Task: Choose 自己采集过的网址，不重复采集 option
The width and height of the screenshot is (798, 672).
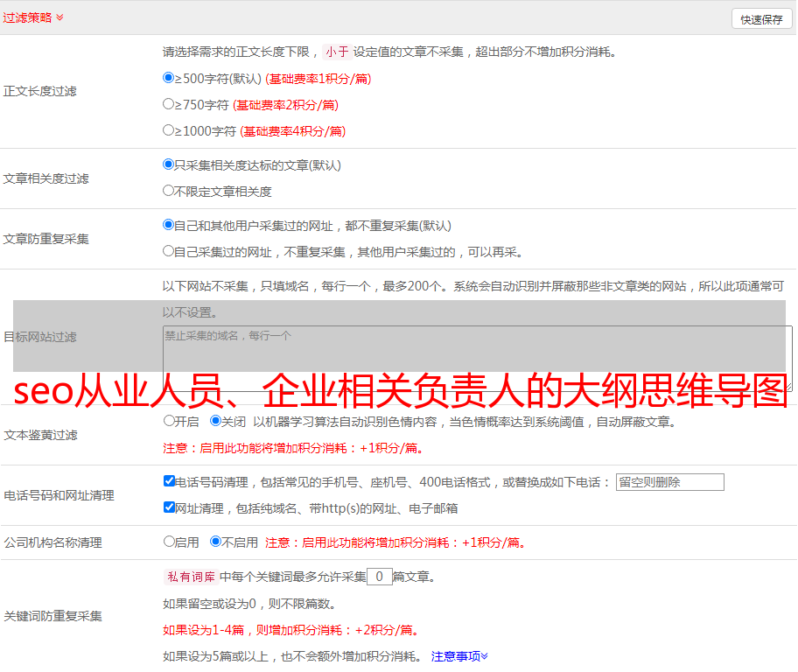Action: coord(169,251)
